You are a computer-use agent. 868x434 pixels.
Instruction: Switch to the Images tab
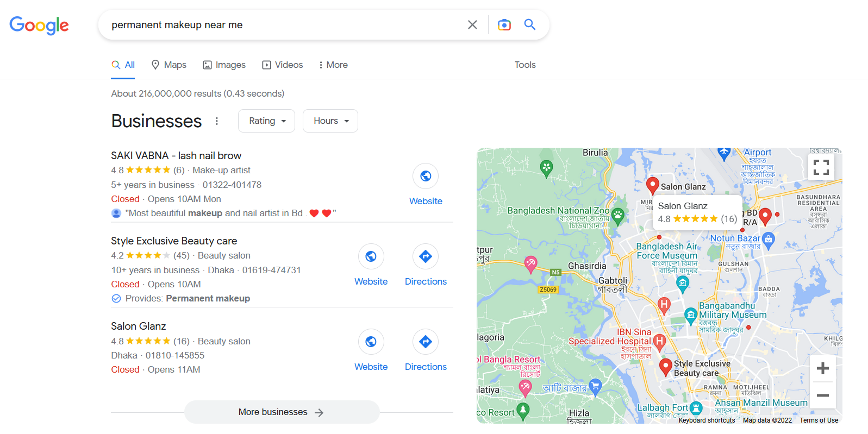224,65
